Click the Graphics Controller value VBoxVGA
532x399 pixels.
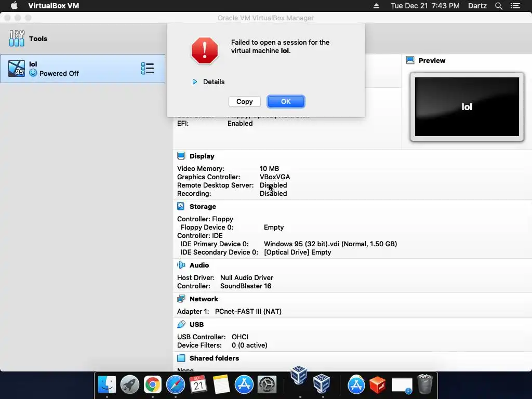274,177
